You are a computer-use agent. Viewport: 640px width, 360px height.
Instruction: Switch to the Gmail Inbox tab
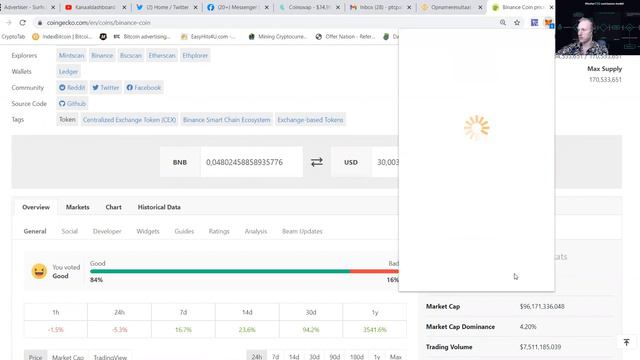(x=380, y=7)
